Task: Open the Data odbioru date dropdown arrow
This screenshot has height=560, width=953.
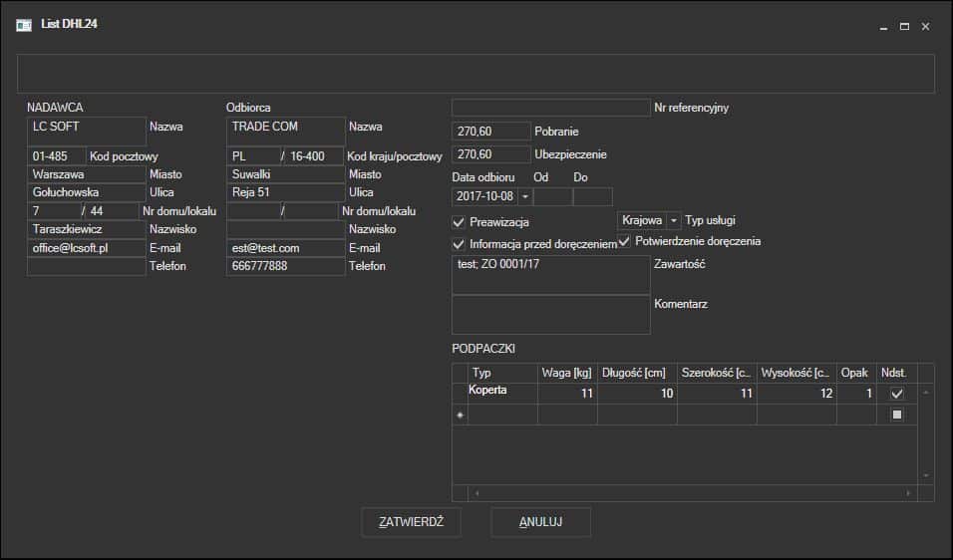Action: point(525,196)
